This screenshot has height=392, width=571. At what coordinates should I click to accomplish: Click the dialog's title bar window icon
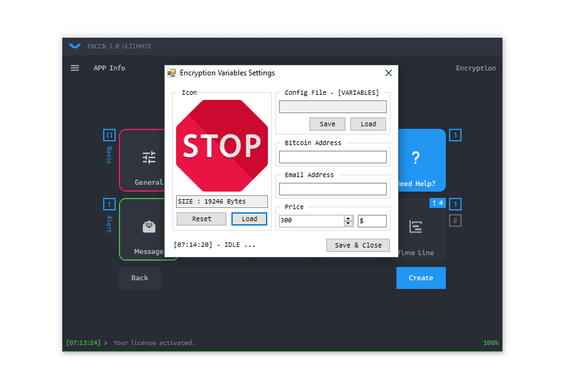[x=172, y=73]
